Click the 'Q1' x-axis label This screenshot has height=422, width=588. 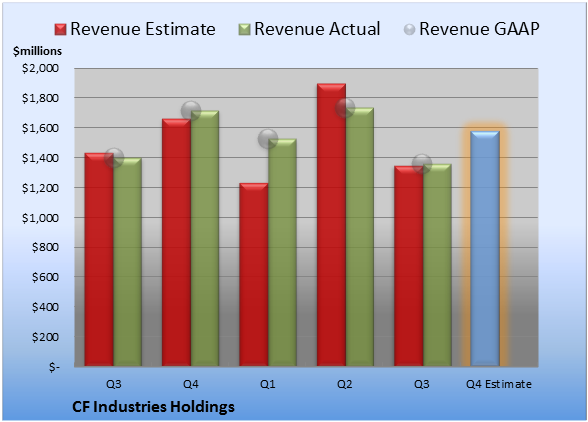coord(267,384)
